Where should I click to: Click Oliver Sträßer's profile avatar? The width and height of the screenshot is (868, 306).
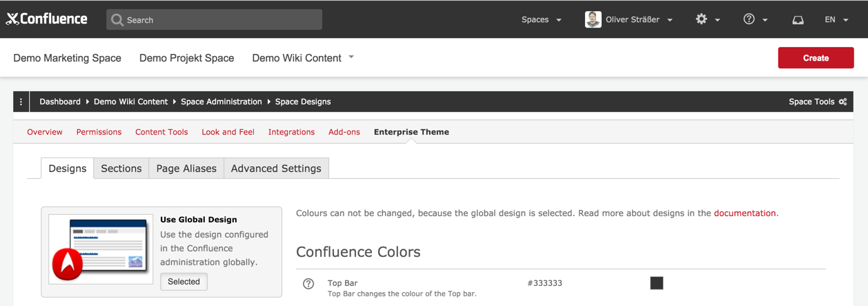pyautogui.click(x=593, y=19)
